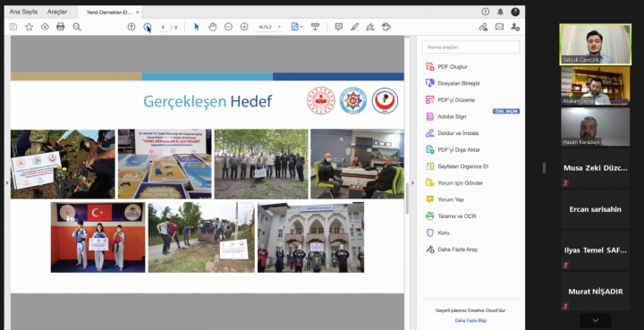Click the document vertical scrollbar
Viewport: 644px width, 330px height.
407,199
